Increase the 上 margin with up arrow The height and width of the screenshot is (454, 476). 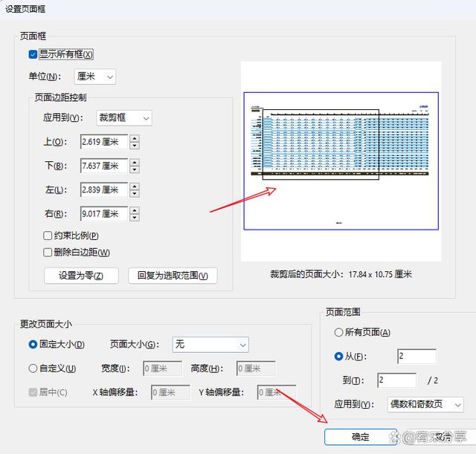tap(135, 138)
